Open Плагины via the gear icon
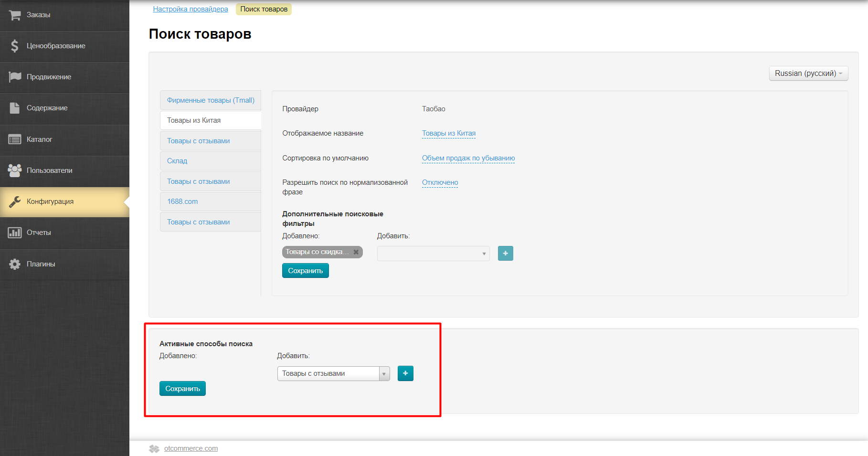This screenshot has height=456, width=868. tap(14, 264)
